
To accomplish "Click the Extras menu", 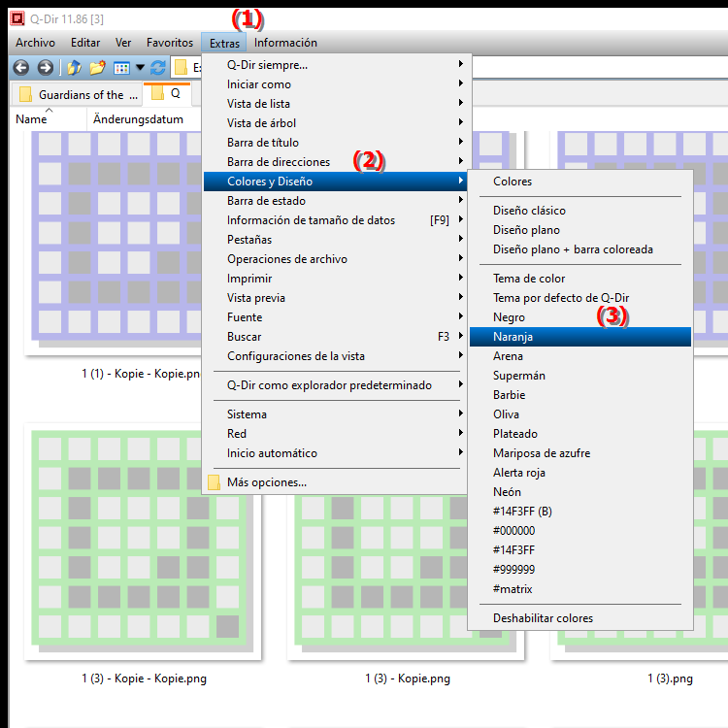I will [x=224, y=43].
